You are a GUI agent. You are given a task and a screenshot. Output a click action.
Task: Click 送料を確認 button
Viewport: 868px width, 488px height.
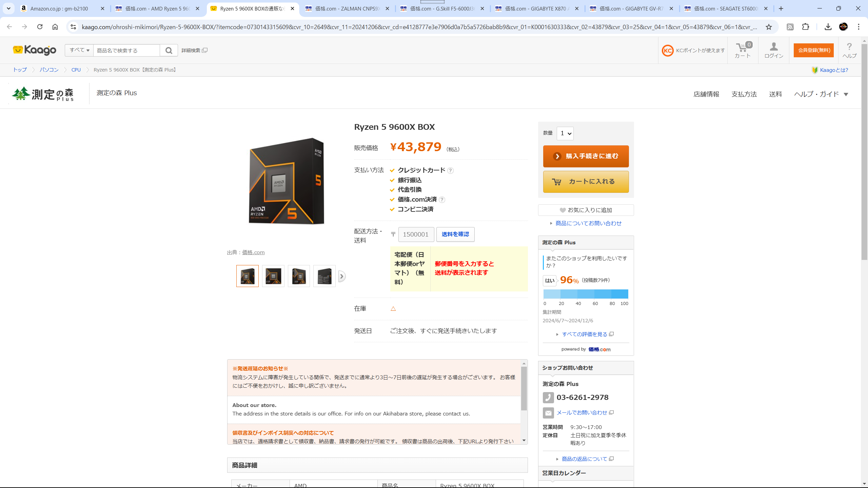(455, 235)
